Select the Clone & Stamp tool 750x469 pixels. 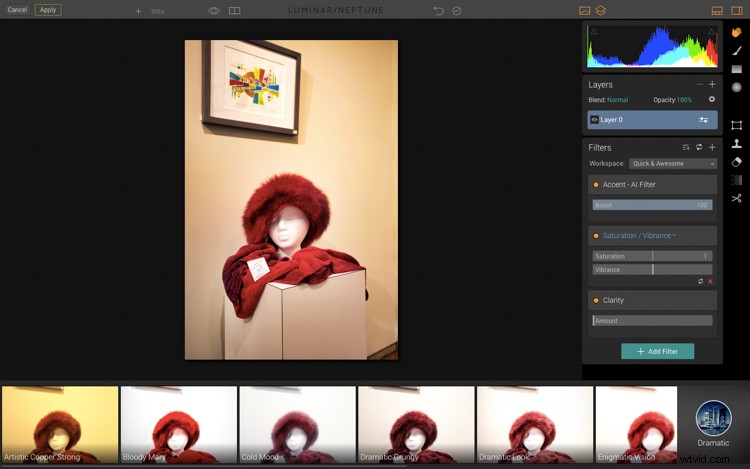(737, 143)
